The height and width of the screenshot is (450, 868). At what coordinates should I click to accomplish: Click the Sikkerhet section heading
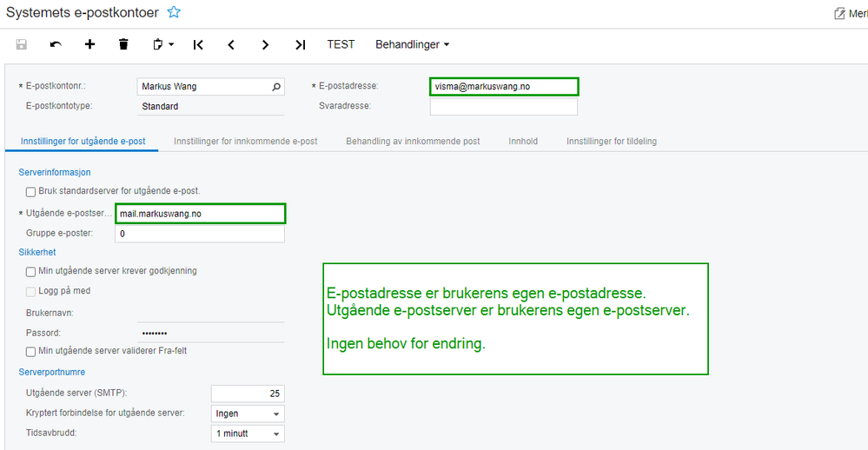click(37, 252)
